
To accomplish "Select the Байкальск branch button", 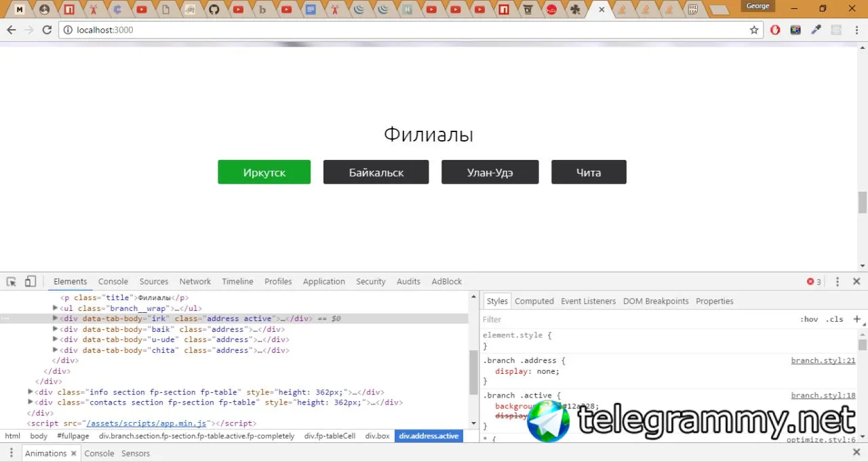I will (376, 172).
